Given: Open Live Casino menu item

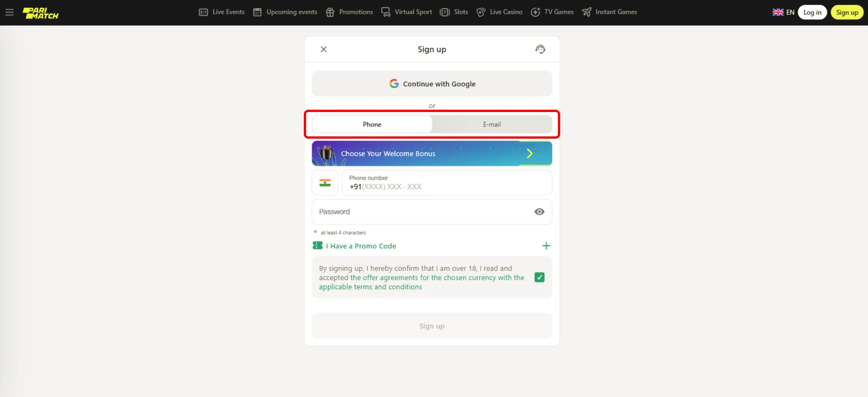Looking at the screenshot, I should (499, 12).
